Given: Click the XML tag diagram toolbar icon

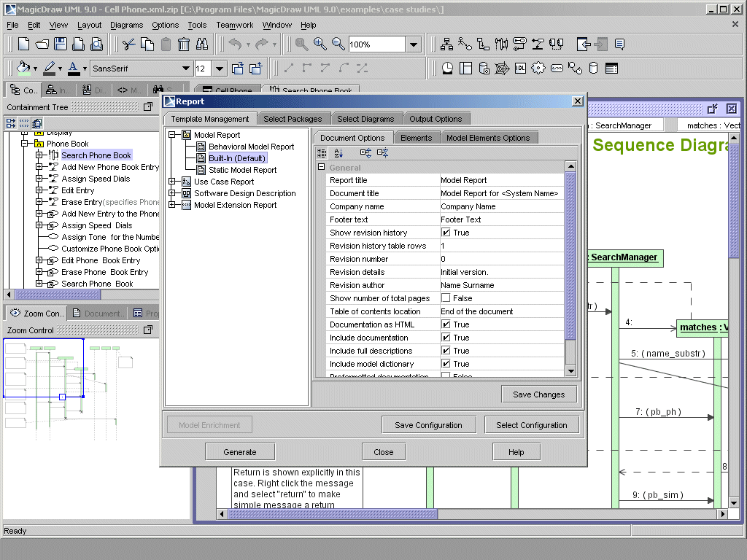Looking at the screenshot, I should (557, 69).
